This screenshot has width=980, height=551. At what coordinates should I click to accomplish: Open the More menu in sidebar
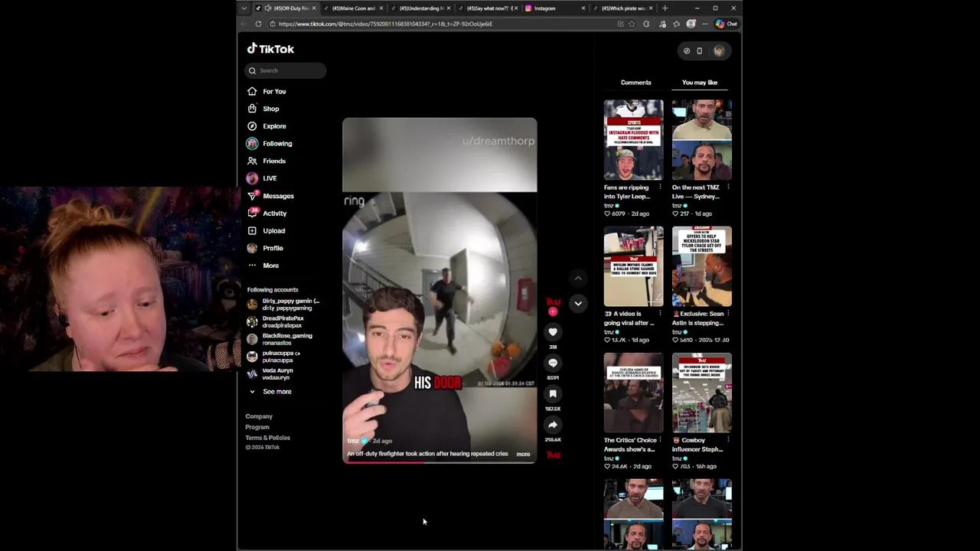coord(263,266)
